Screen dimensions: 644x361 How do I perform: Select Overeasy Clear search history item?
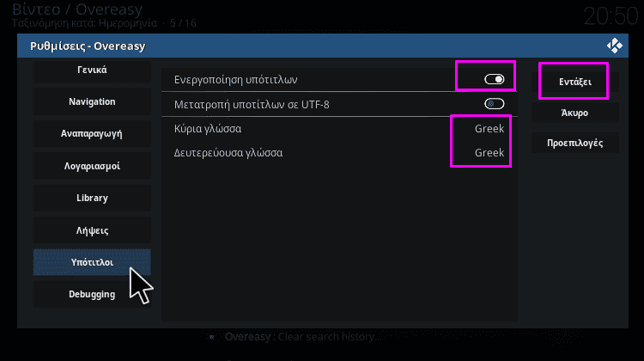click(x=303, y=337)
